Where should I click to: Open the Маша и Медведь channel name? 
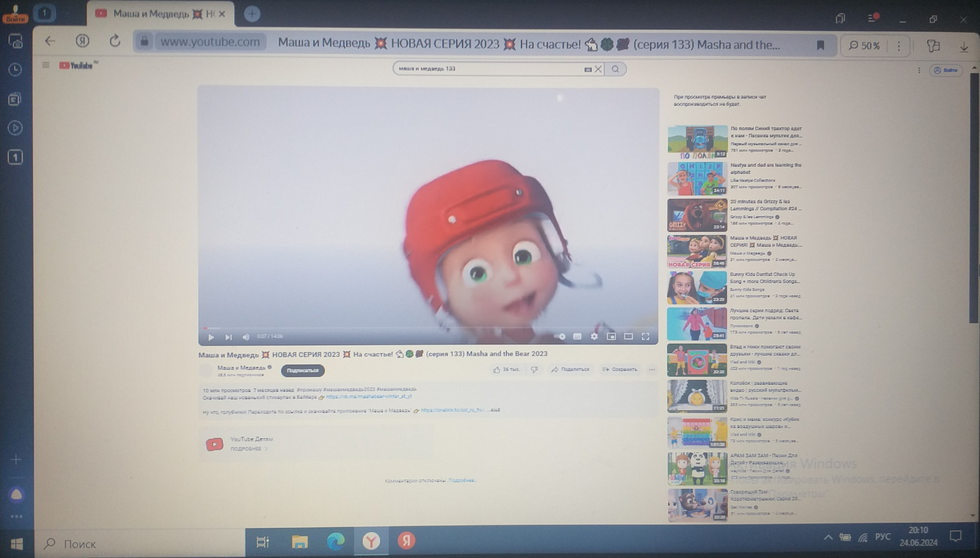pyautogui.click(x=242, y=367)
